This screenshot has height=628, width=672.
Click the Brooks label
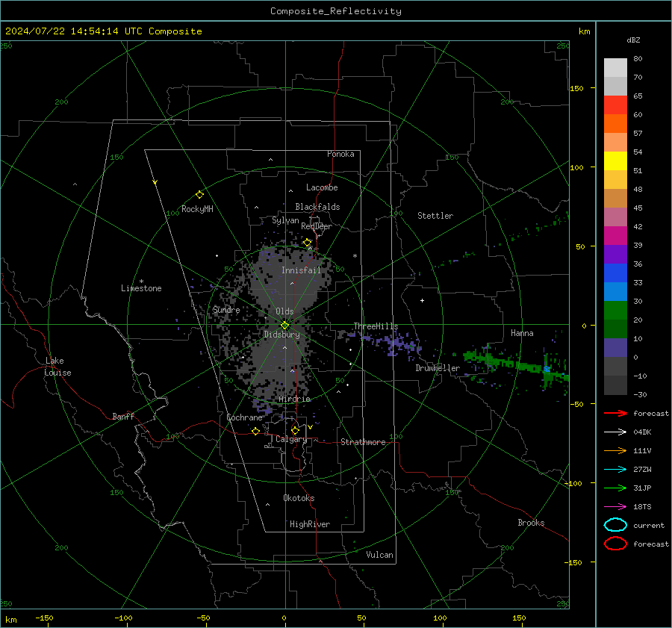click(x=531, y=523)
